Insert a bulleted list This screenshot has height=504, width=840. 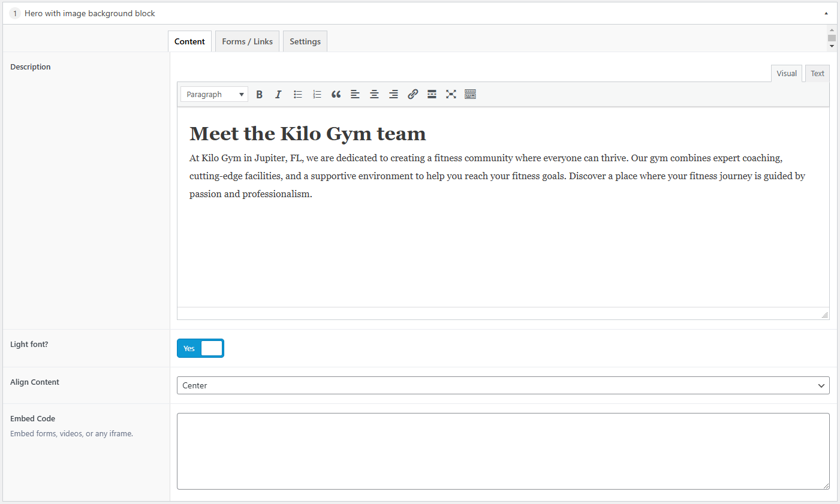click(298, 94)
